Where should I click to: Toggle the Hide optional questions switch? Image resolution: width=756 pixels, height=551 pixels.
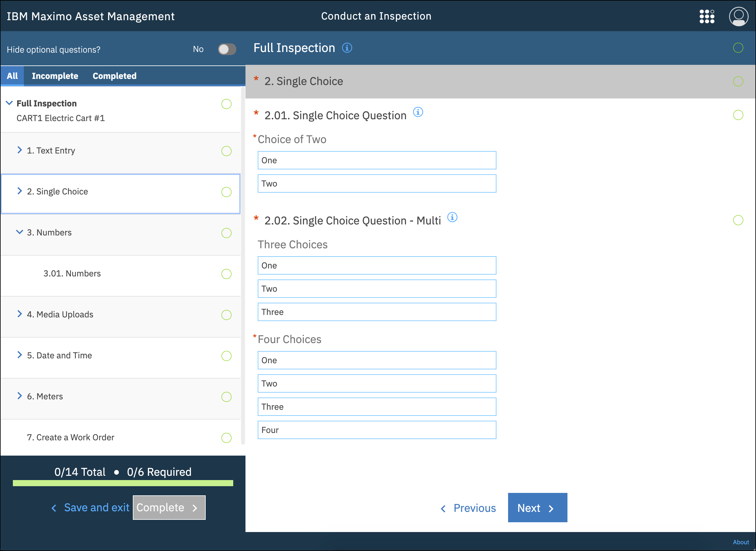(x=227, y=49)
